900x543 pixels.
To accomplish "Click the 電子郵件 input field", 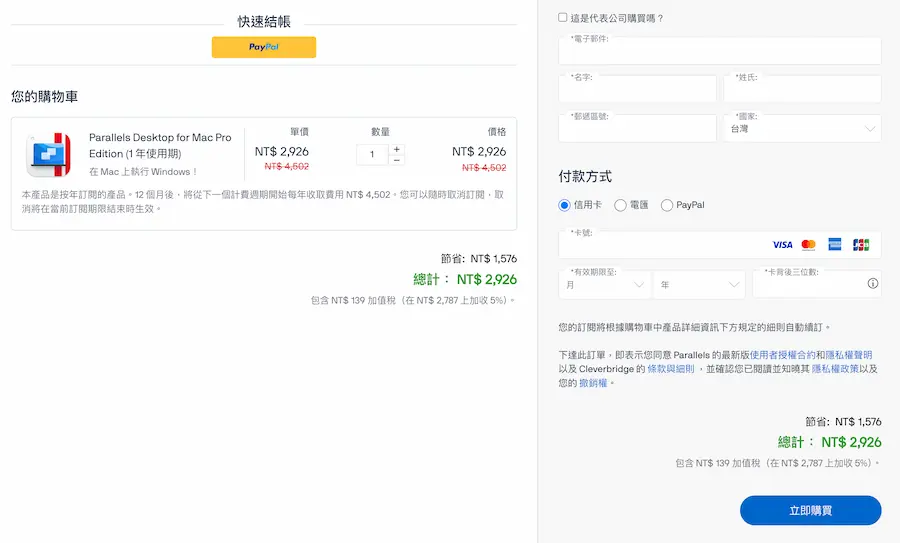I will tap(719, 51).
